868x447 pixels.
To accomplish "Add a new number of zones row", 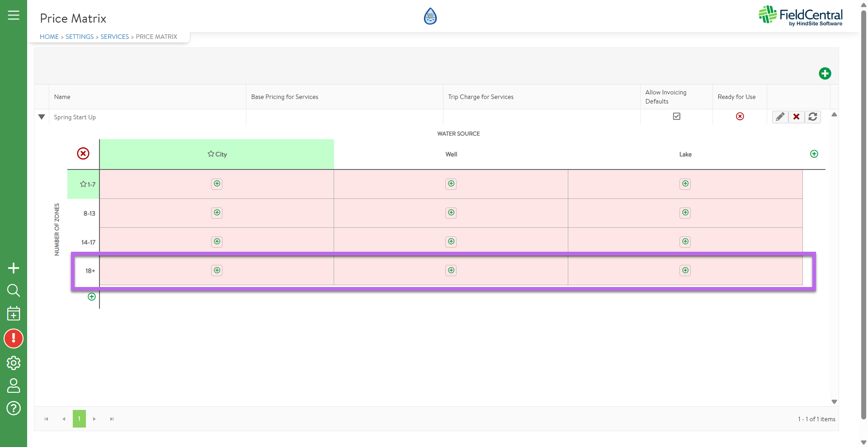I will [x=92, y=297].
